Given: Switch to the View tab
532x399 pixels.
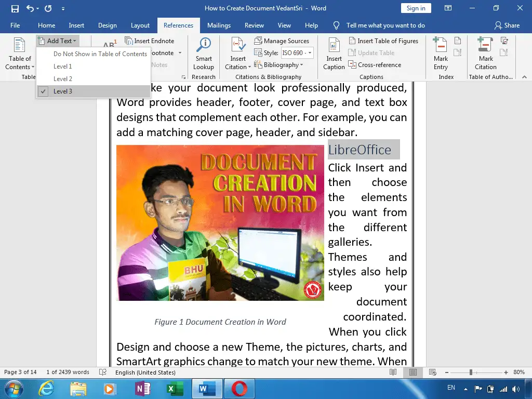Looking at the screenshot, I should [x=284, y=25].
